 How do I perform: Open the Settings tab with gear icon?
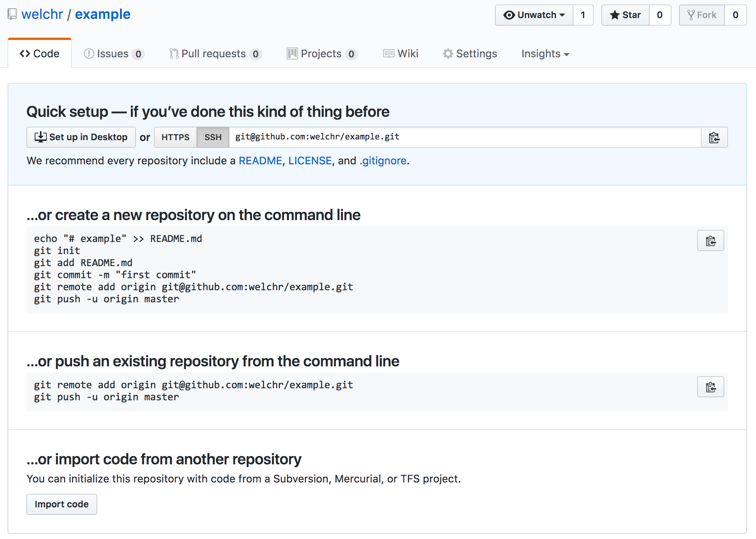click(470, 54)
